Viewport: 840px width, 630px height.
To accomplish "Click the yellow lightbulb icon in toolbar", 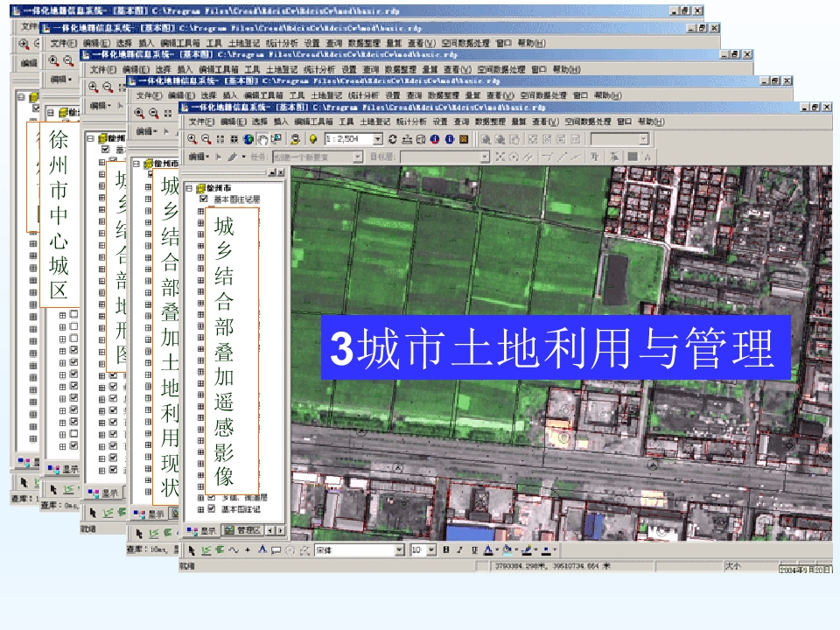I will [311, 139].
